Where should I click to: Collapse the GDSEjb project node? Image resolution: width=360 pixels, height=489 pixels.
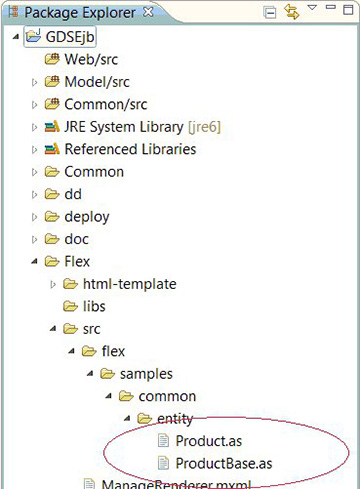(15, 37)
